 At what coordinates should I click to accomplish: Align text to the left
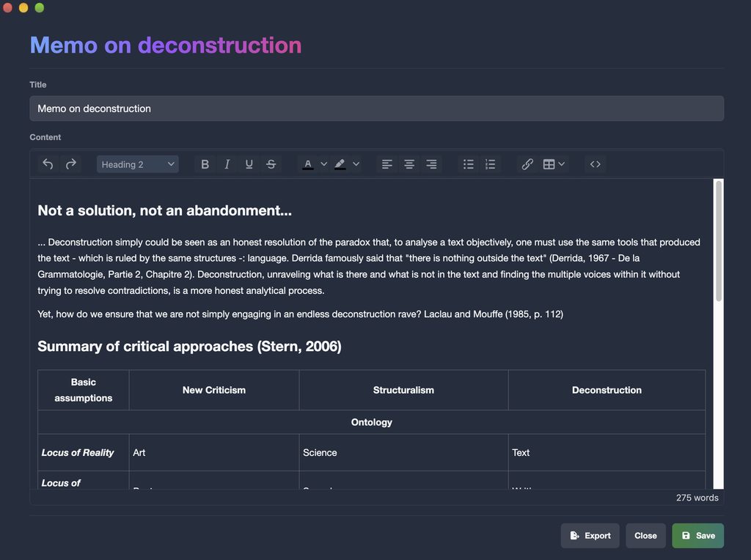(387, 164)
